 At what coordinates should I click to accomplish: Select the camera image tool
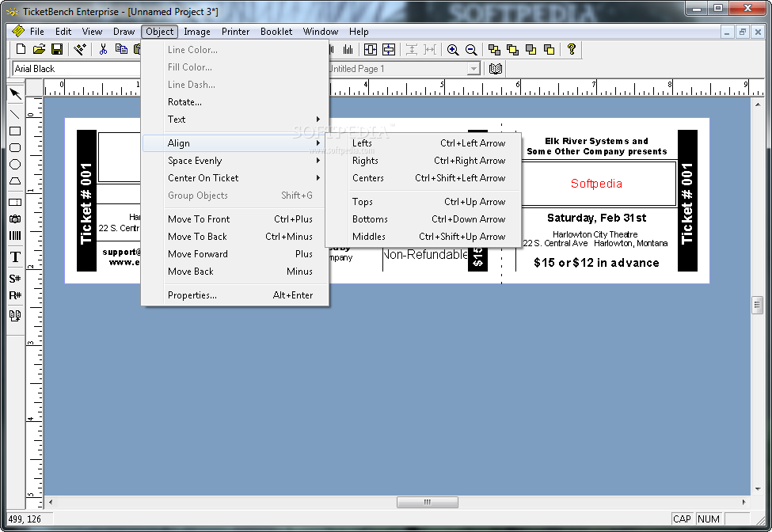pyautogui.click(x=15, y=218)
